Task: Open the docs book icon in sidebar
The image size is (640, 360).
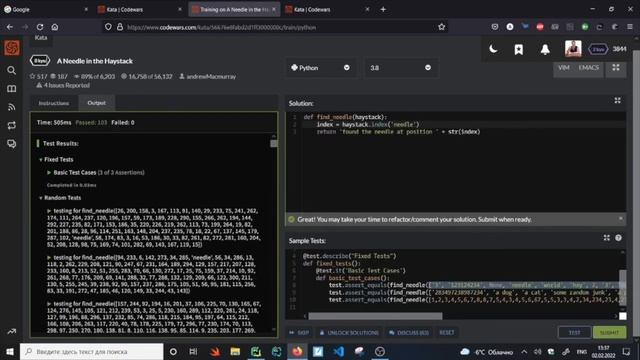Action: (x=12, y=89)
